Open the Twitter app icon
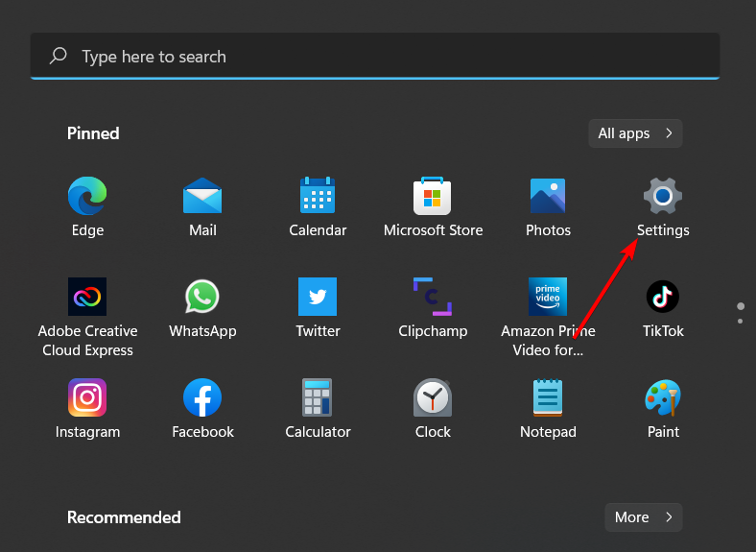 tap(318, 297)
